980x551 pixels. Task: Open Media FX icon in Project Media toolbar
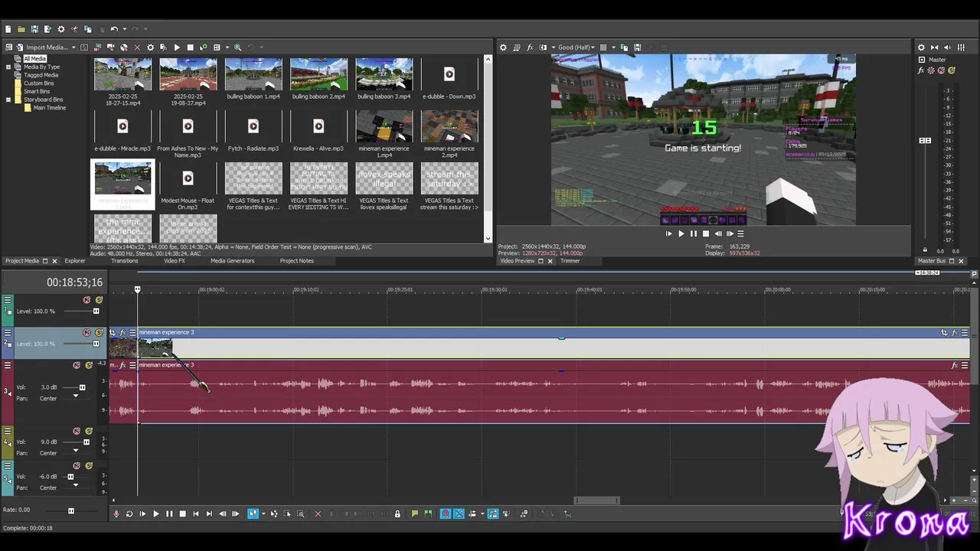pos(163,47)
